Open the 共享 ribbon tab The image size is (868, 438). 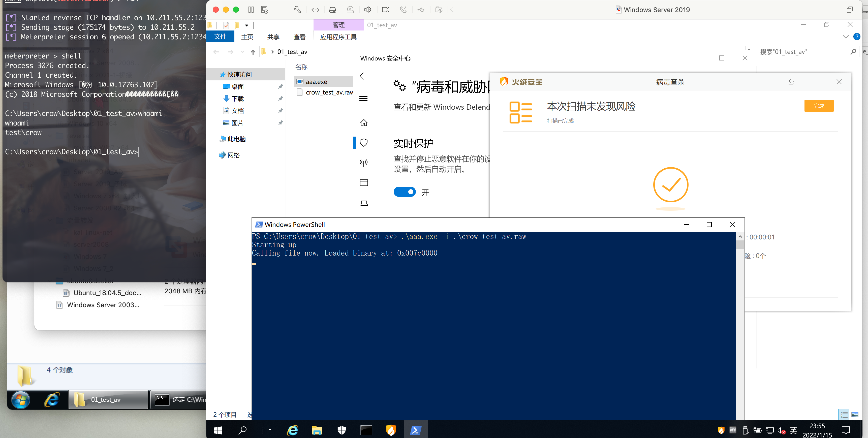[x=273, y=37]
